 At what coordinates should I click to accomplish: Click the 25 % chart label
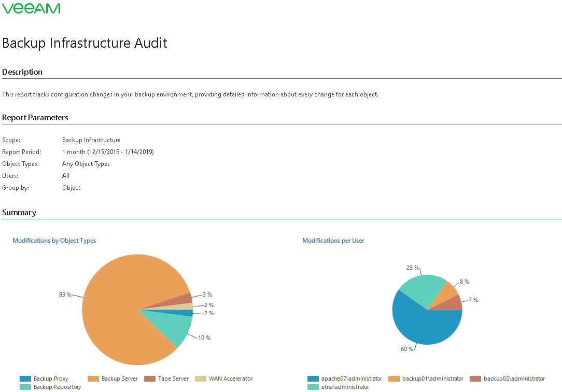click(x=413, y=268)
